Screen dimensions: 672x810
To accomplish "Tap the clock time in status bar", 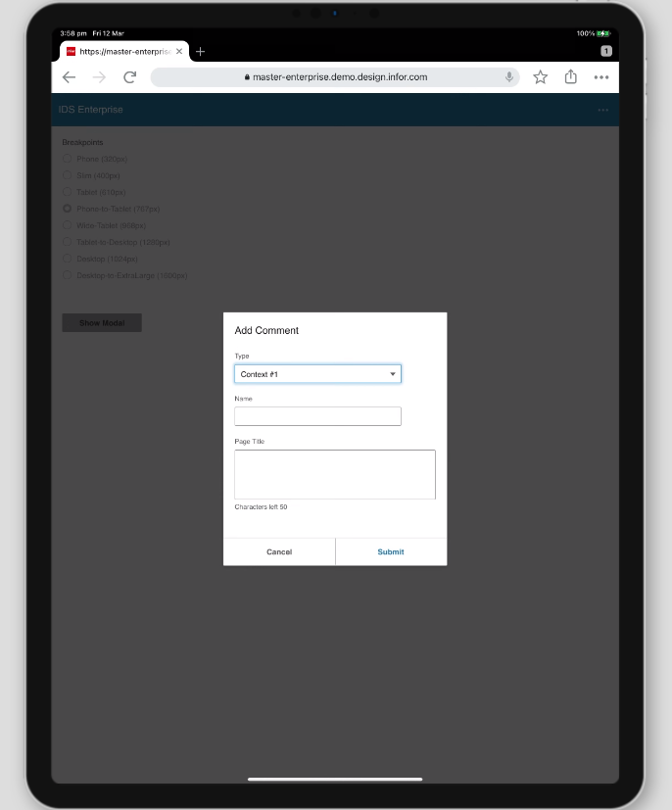I will (x=73, y=33).
